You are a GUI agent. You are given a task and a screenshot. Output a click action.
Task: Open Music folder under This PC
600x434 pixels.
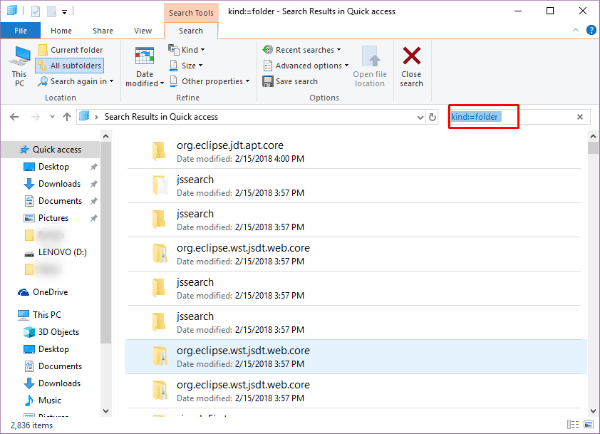[x=49, y=400]
